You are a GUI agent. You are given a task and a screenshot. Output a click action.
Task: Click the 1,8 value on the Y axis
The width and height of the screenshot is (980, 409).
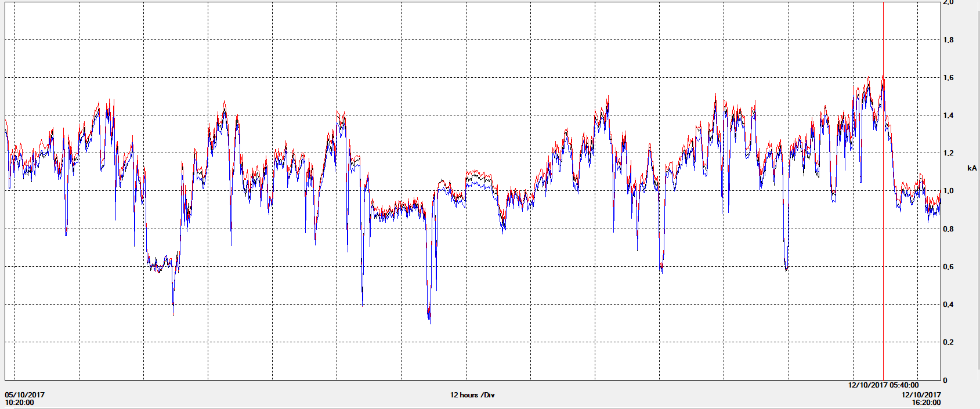click(948, 40)
